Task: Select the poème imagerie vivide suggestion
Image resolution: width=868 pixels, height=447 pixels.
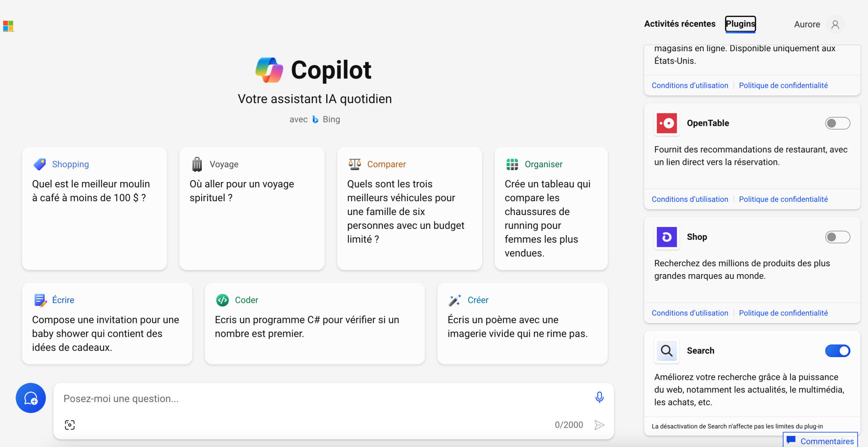Action: [522, 324]
